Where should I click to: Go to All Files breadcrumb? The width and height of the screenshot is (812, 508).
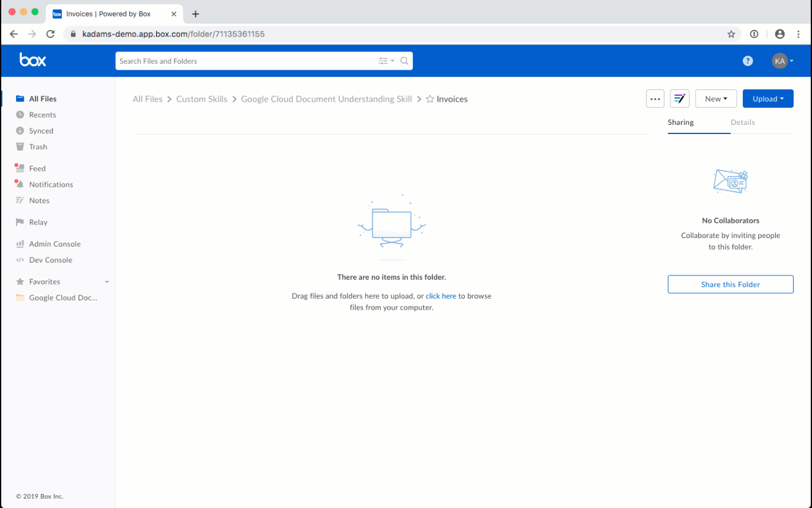click(148, 99)
